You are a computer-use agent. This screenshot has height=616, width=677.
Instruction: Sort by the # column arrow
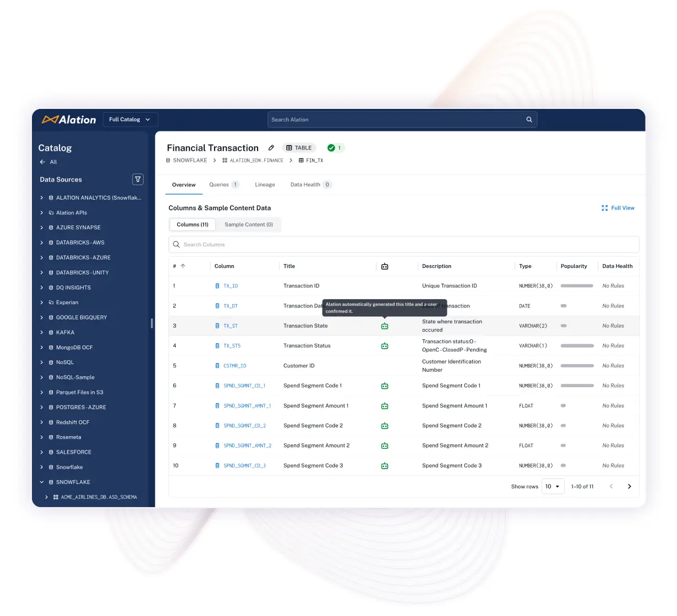(183, 266)
